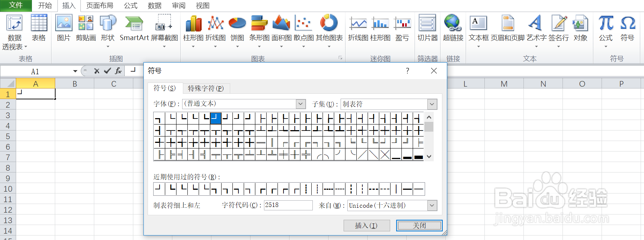Screen dimensions: 644x240
Task: Insert a Pie chart (饼图)
Action: coord(237,31)
